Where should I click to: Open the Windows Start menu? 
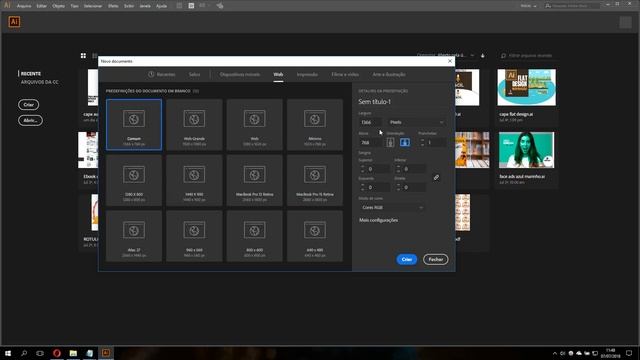(8, 353)
